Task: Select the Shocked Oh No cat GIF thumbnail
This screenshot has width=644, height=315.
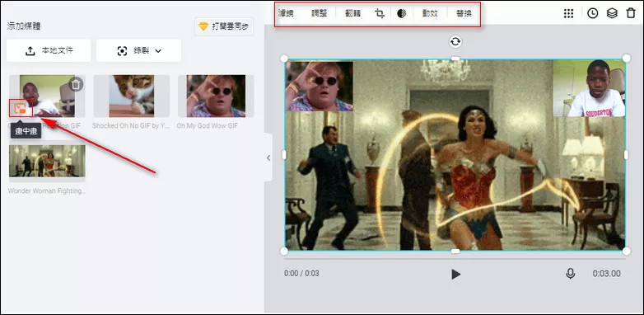Action: pos(132,96)
